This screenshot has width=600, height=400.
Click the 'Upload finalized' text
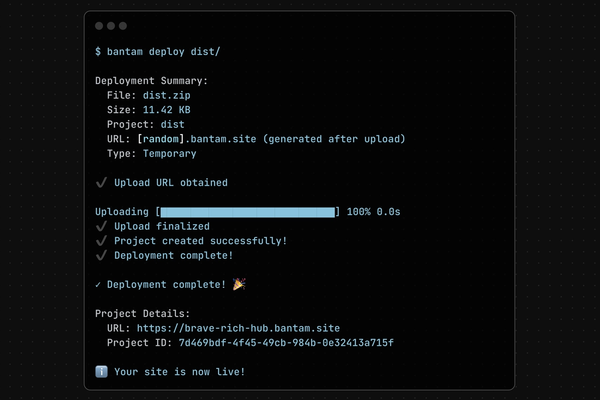162,226
